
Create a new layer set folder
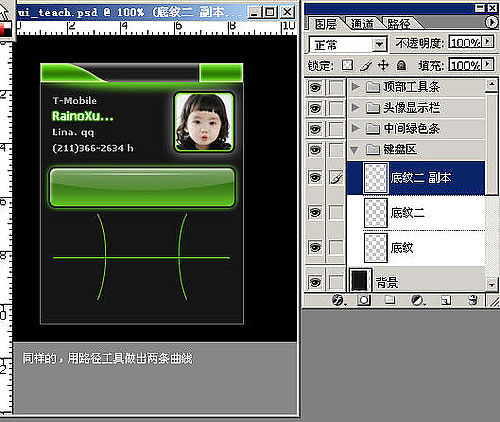click(x=390, y=301)
